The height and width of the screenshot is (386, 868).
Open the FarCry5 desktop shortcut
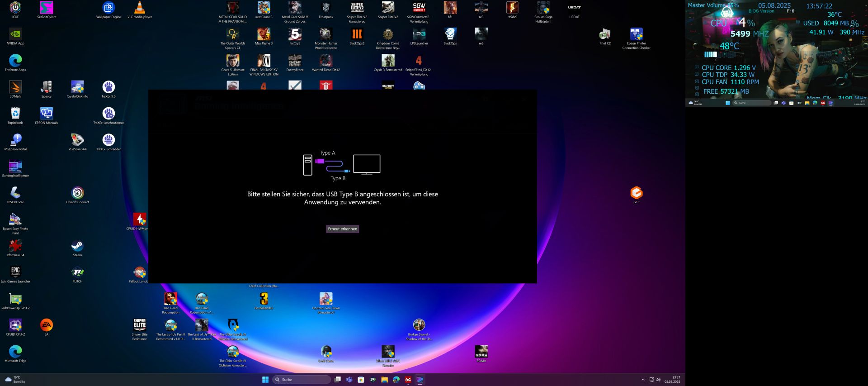[x=295, y=37]
